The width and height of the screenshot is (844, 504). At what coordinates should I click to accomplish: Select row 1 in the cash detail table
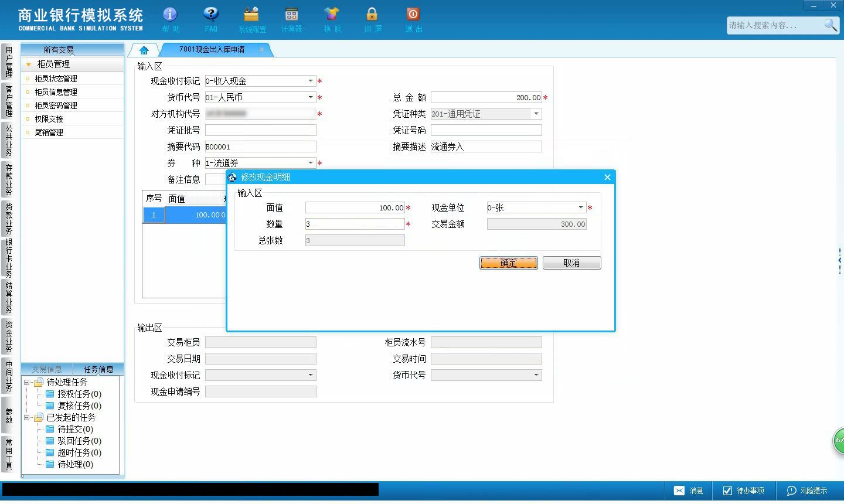click(x=184, y=215)
